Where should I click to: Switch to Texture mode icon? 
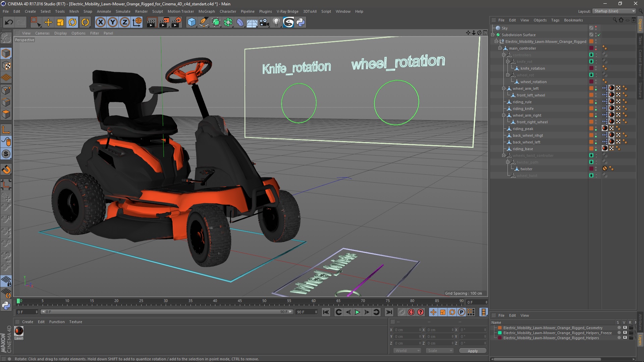pyautogui.click(x=6, y=66)
